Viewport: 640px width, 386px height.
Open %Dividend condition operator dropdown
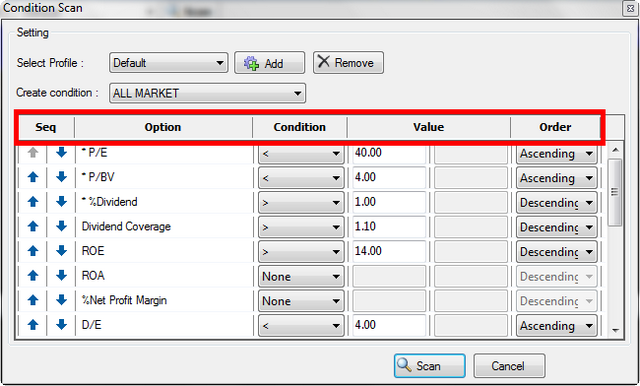(x=301, y=202)
